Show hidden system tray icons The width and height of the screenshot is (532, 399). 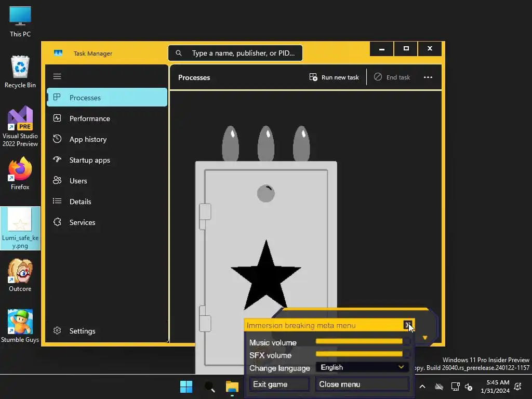(x=422, y=387)
